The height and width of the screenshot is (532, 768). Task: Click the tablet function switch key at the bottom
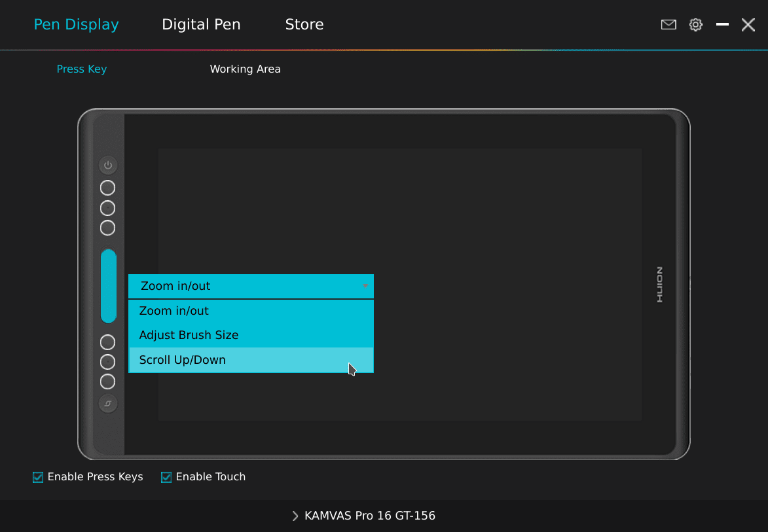click(x=108, y=404)
